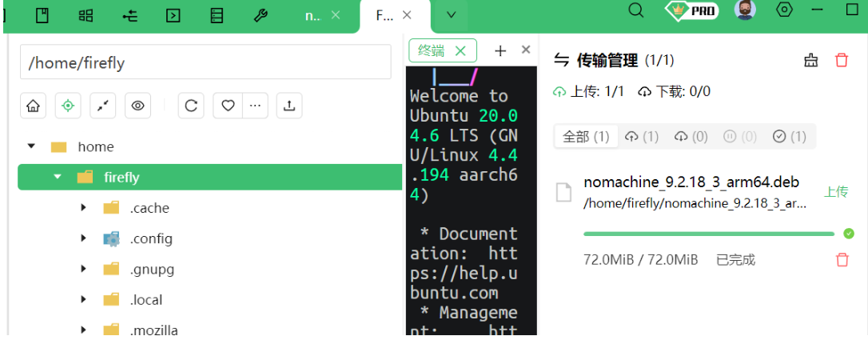The width and height of the screenshot is (868, 348).
Task: Refresh the file list
Action: tap(191, 106)
